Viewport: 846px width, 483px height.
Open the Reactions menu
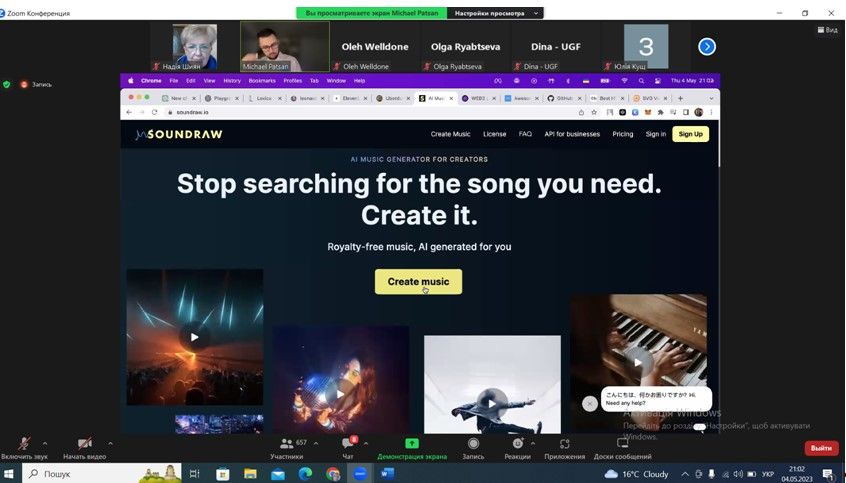[517, 444]
